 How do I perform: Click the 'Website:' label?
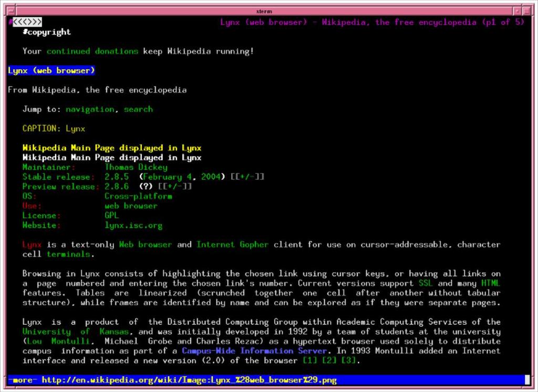pos(42,225)
